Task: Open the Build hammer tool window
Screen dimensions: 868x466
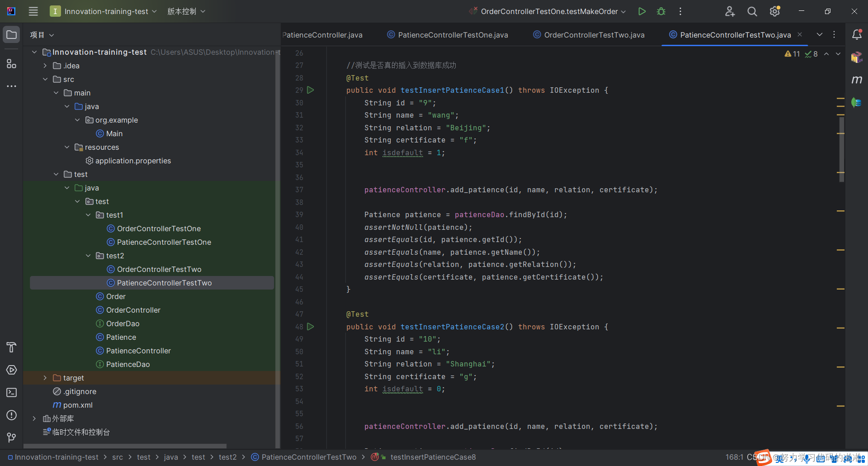Action: click(x=12, y=347)
